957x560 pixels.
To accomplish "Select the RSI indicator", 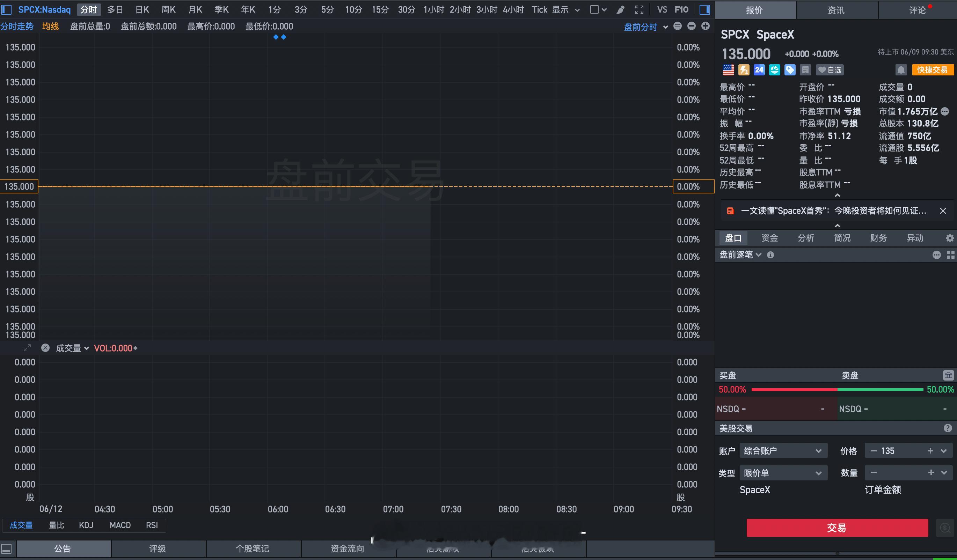I will click(x=152, y=525).
